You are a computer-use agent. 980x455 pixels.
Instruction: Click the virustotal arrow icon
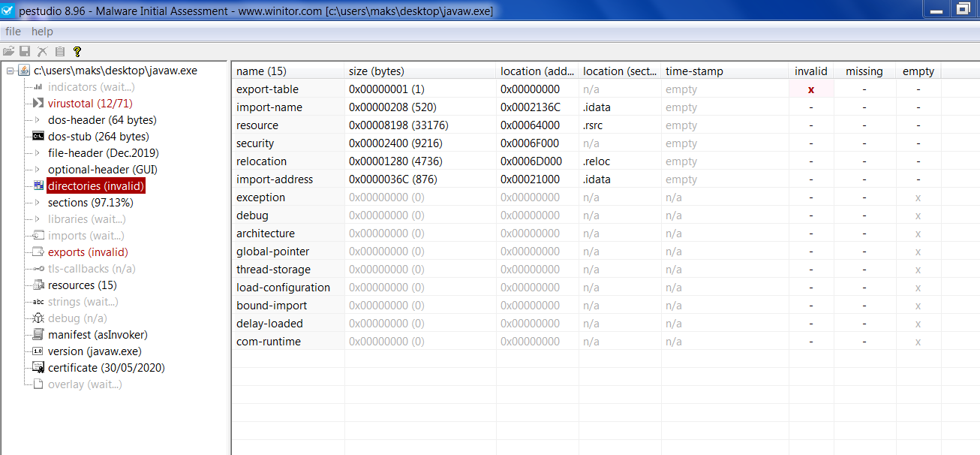point(38,104)
